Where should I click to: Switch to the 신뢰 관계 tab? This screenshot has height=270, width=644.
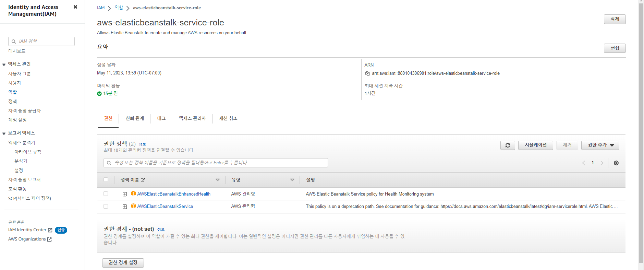(135, 118)
